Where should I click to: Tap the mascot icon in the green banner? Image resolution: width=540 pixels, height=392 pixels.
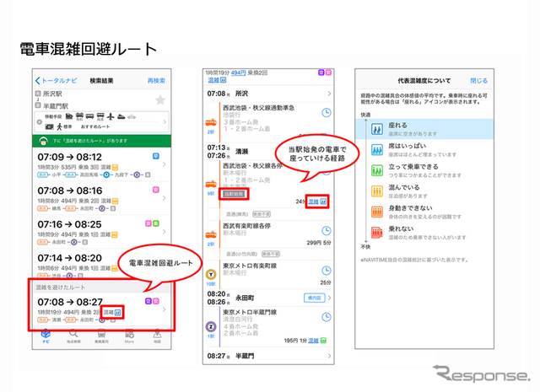(x=43, y=141)
